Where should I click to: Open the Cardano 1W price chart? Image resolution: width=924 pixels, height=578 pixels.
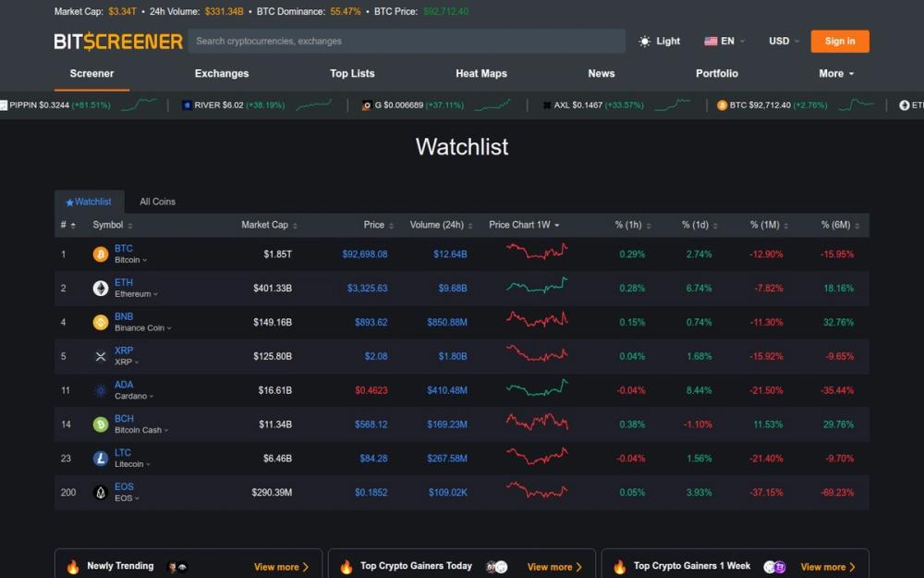tap(537, 388)
